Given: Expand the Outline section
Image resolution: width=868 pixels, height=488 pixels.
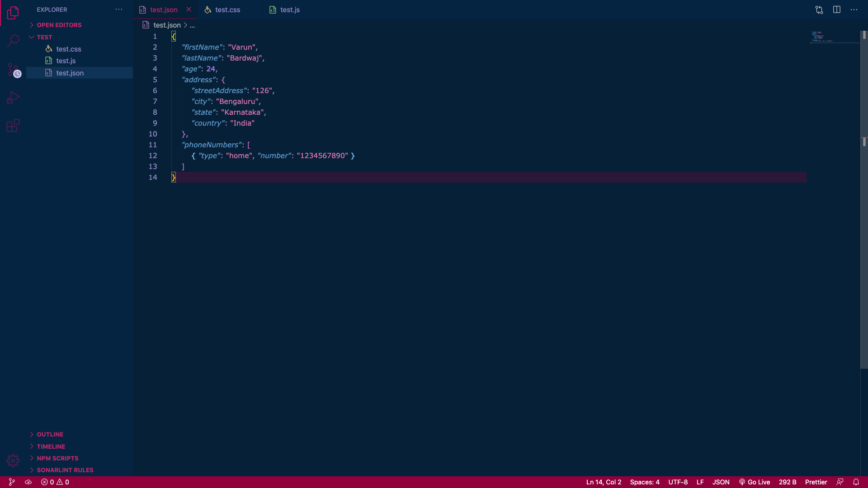Looking at the screenshot, I should click(x=50, y=434).
